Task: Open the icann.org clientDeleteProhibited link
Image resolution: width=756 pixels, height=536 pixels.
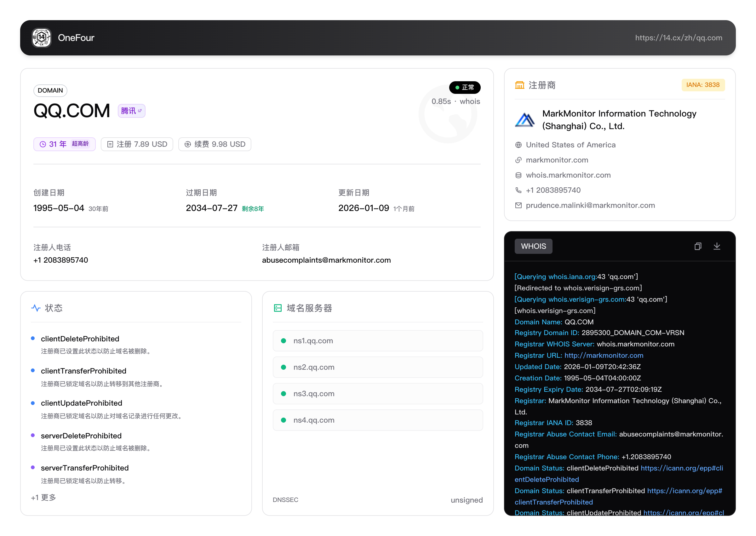Action: pos(681,468)
